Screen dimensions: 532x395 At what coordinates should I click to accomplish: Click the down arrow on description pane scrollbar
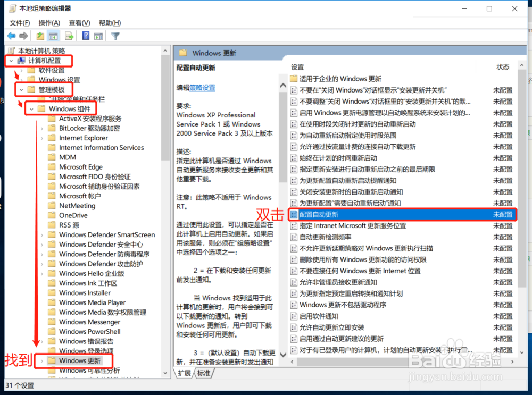coord(283,355)
